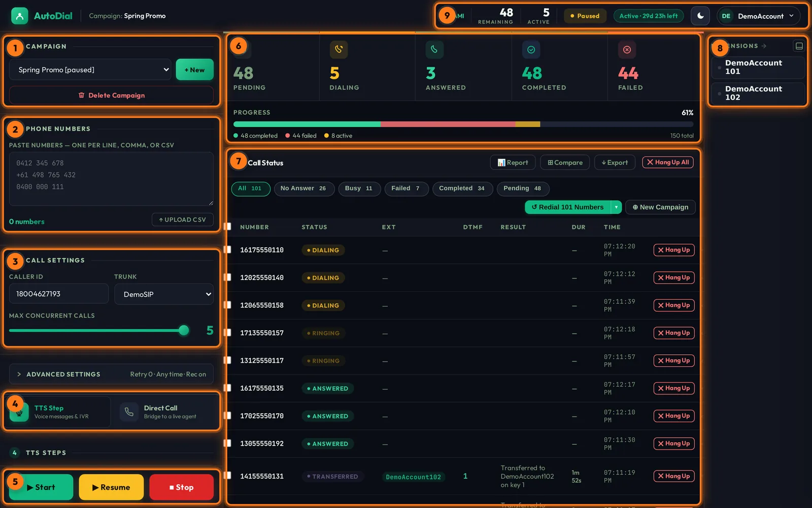Click the panel layout icon in Extensions header

tap(799, 46)
